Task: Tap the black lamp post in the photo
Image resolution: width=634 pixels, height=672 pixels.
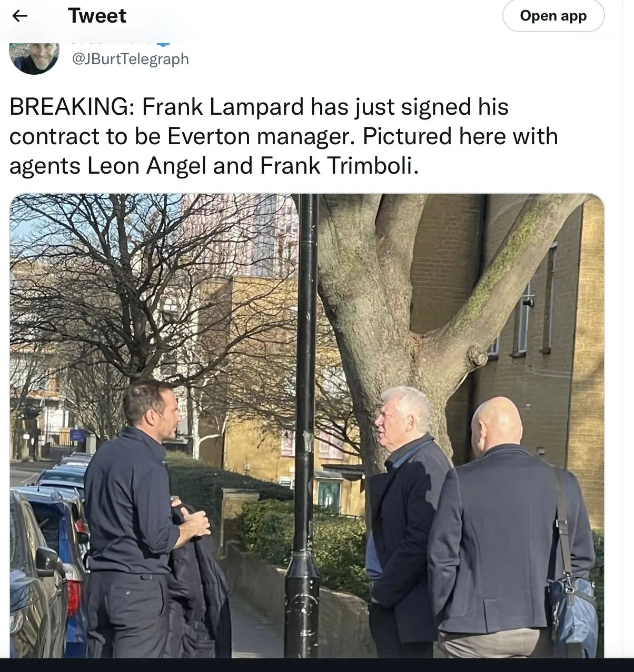Action: [304, 426]
